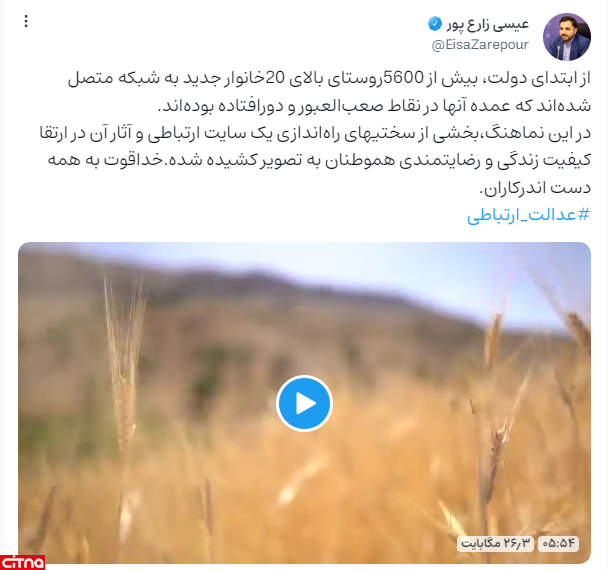Open the three-dot more options menu
This screenshot has width=608, height=570.
(x=26, y=21)
